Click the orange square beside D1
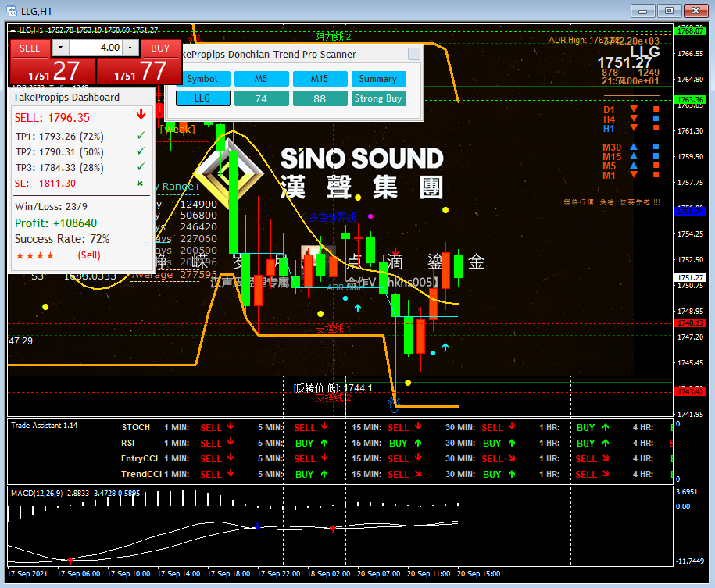 pyautogui.click(x=656, y=109)
